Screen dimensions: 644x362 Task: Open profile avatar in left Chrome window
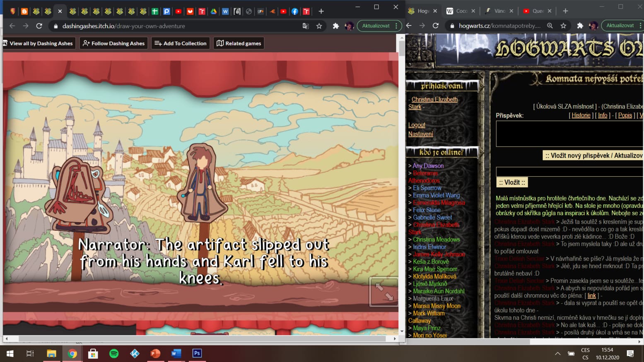[349, 26]
